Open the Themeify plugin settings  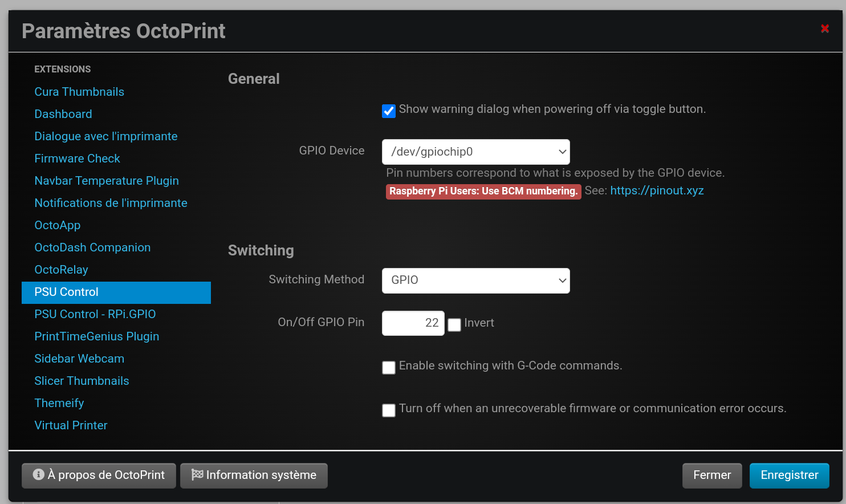[x=59, y=403]
